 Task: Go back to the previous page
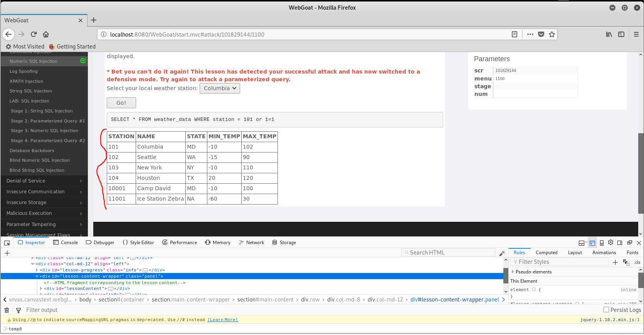[x=8, y=34]
